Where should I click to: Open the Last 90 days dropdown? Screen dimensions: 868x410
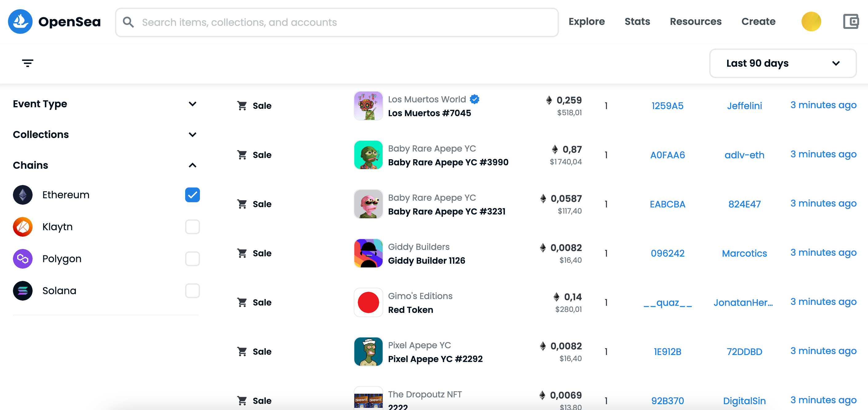point(783,63)
